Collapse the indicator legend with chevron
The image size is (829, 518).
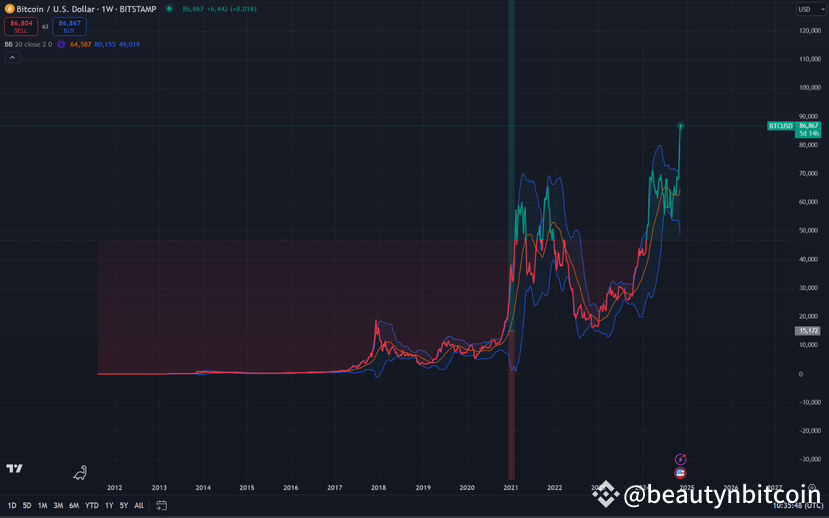[12, 57]
